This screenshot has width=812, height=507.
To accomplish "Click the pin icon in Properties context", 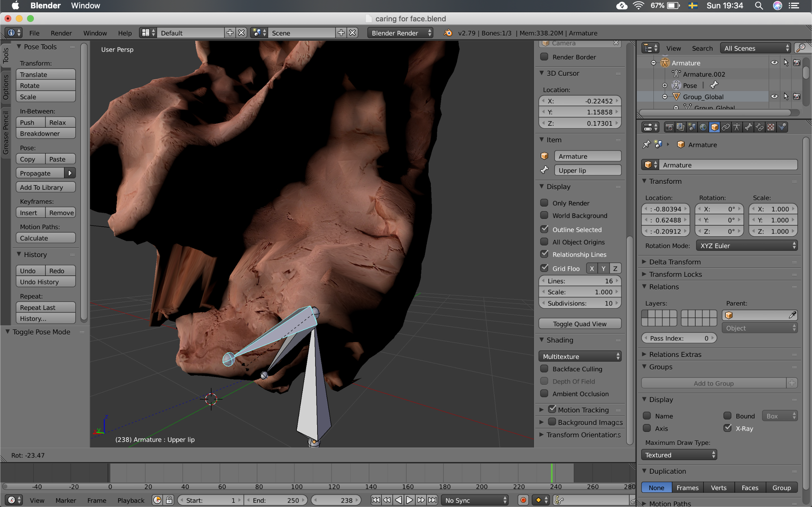I will [646, 145].
